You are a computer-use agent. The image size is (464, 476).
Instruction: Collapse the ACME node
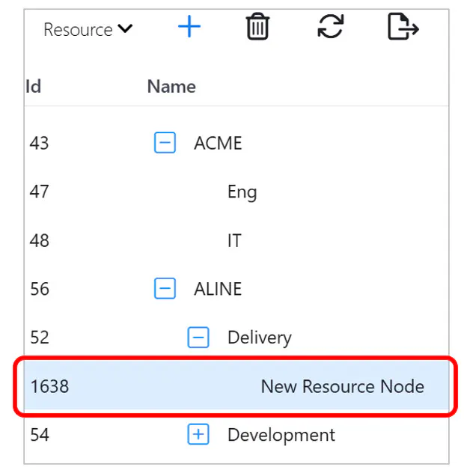coord(165,142)
